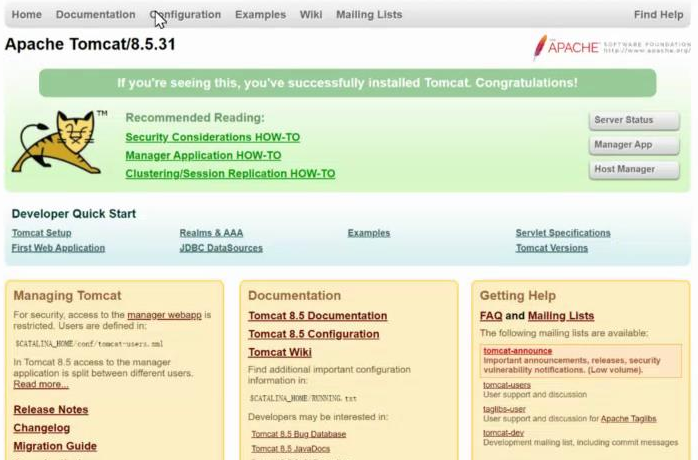Open FAQ link in Getting Help
The image size is (698, 460).
tap(491, 316)
